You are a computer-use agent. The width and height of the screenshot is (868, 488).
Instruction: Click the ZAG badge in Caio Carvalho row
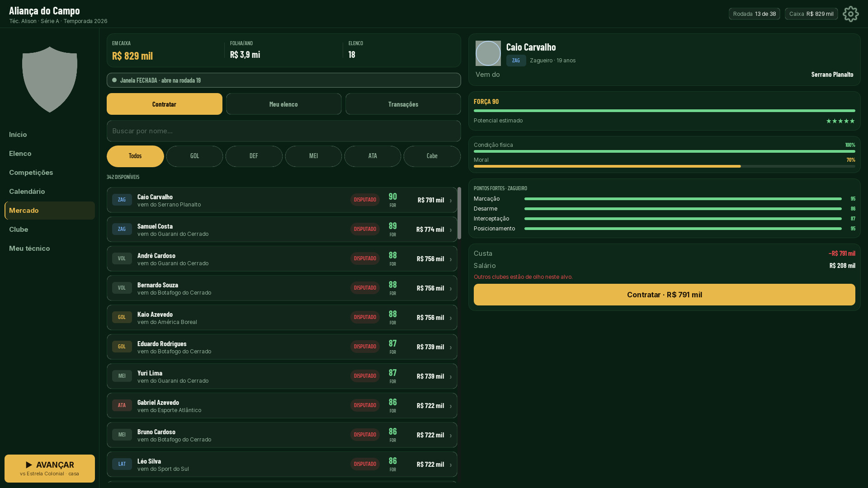click(x=122, y=200)
